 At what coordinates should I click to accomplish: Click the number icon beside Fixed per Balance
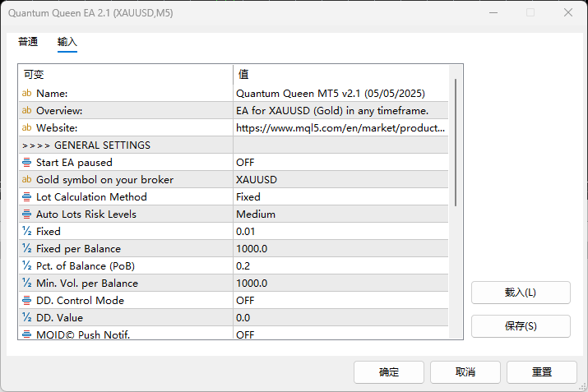(x=26, y=248)
